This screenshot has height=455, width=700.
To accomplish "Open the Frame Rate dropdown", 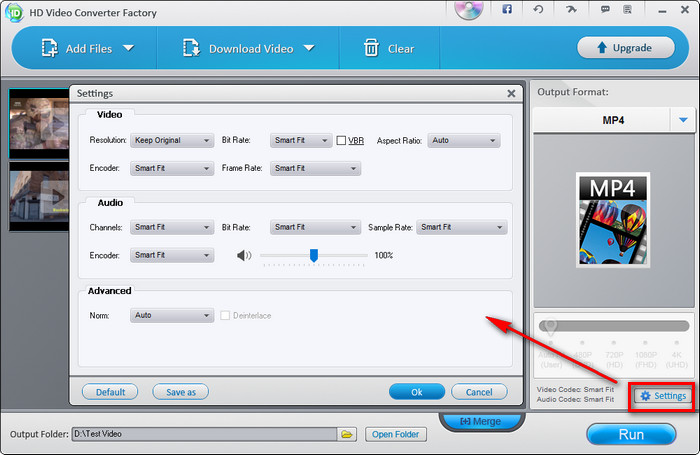I will (315, 168).
